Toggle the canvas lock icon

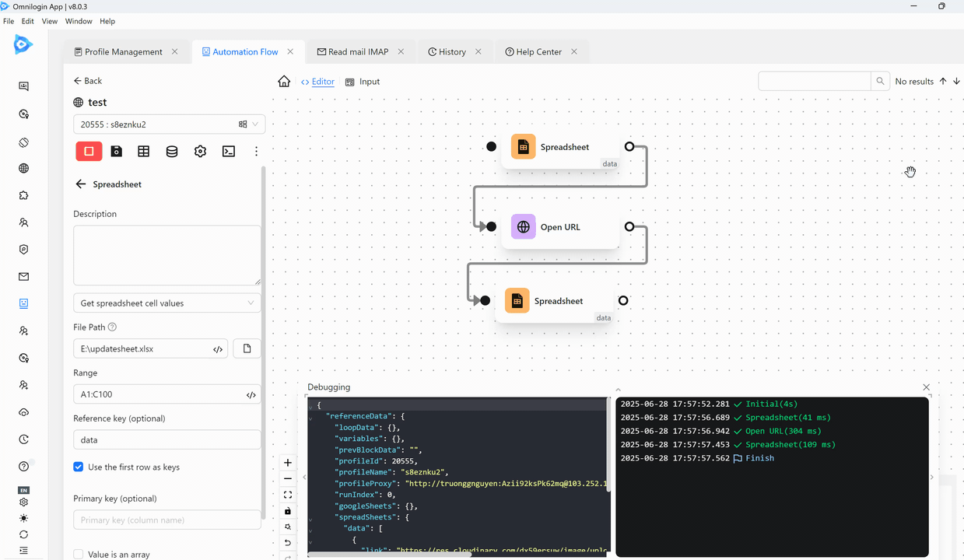pyautogui.click(x=288, y=511)
